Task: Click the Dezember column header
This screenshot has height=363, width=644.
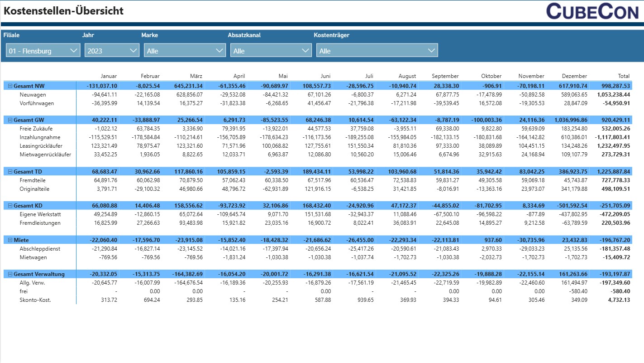Action: pyautogui.click(x=574, y=76)
